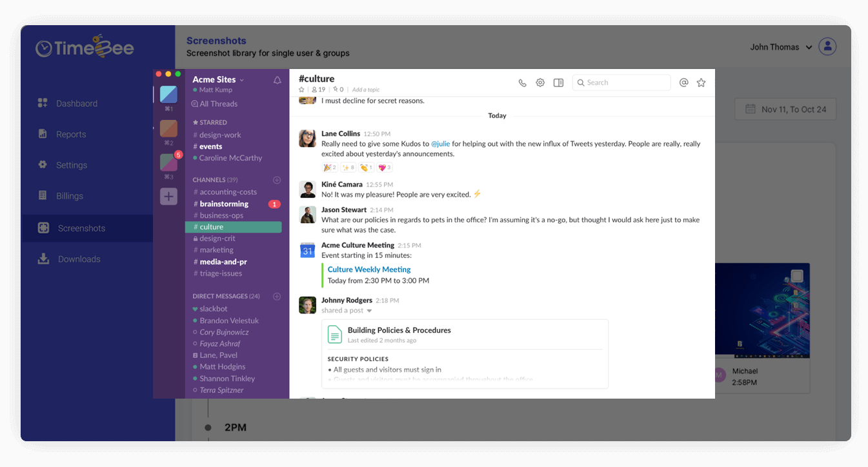The image size is (868, 467).
Task: Switch to the Reports section
Action: coord(70,134)
